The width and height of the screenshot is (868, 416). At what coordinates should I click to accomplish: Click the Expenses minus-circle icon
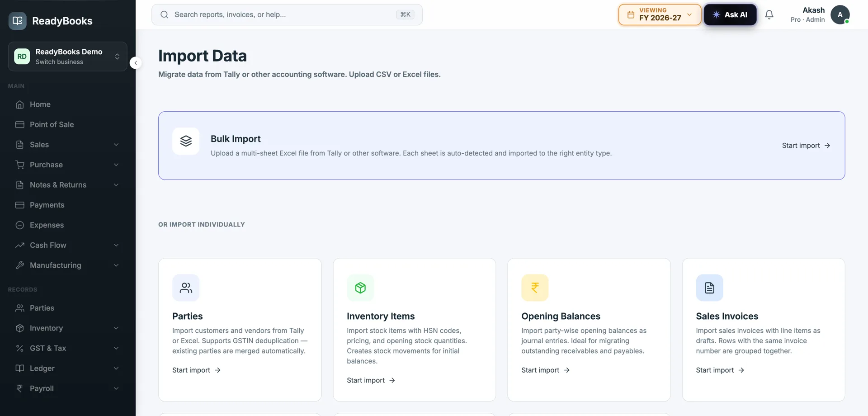19,225
